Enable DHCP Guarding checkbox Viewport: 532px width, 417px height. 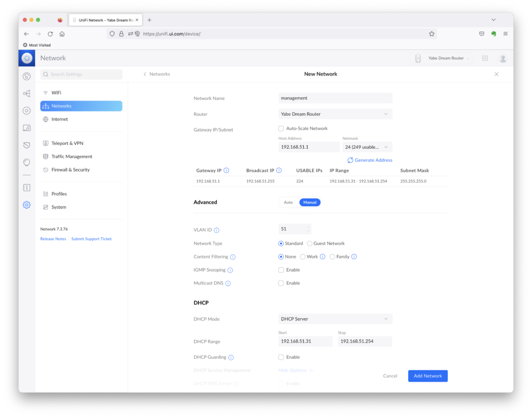point(281,357)
